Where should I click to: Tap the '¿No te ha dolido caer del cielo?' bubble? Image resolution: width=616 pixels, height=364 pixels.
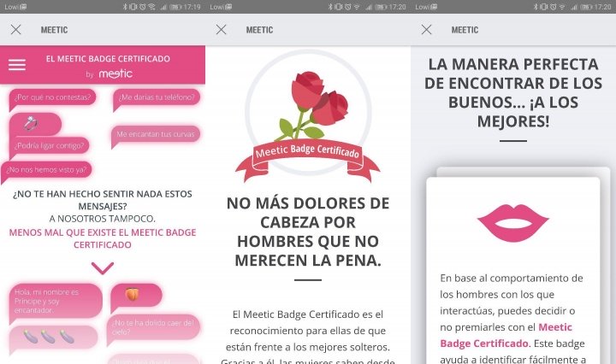click(153, 327)
